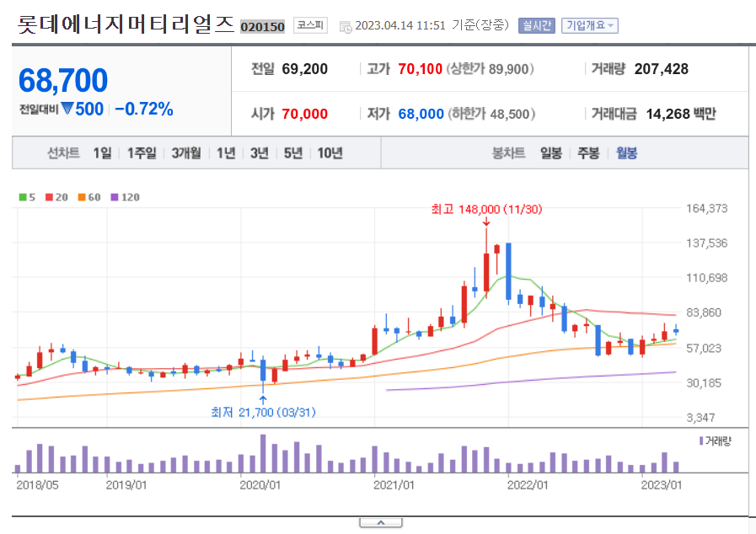Click the red 20-period moving average swatch
756x534 pixels.
[49, 197]
